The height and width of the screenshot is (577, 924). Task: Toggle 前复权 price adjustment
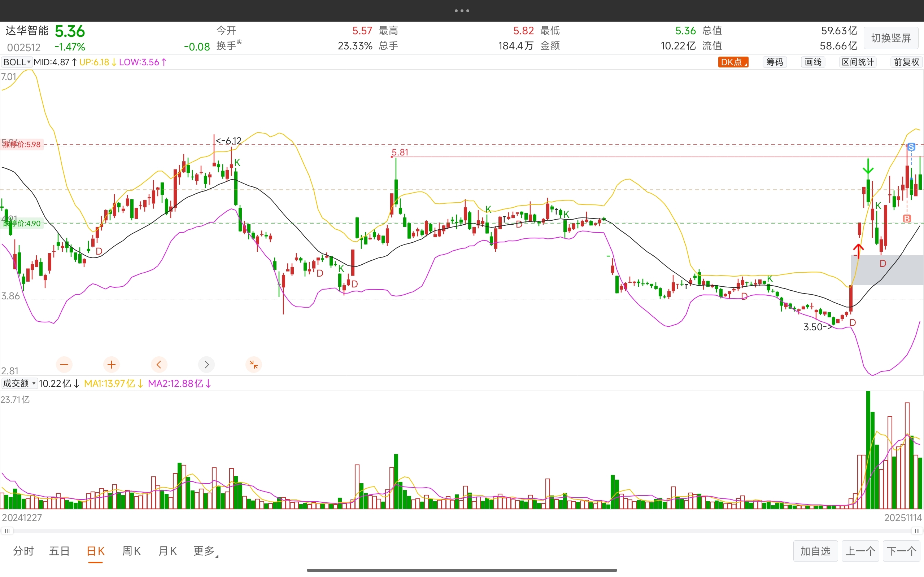click(x=906, y=62)
